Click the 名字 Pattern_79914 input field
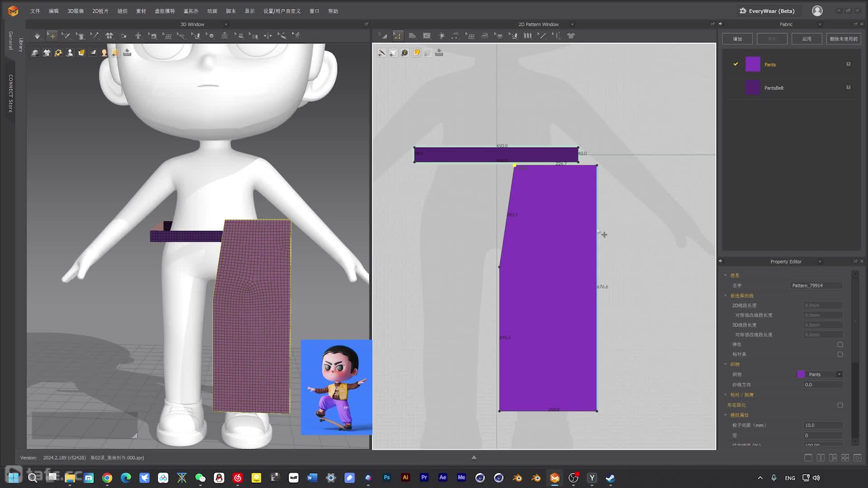This screenshot has height=488, width=868. click(x=816, y=286)
